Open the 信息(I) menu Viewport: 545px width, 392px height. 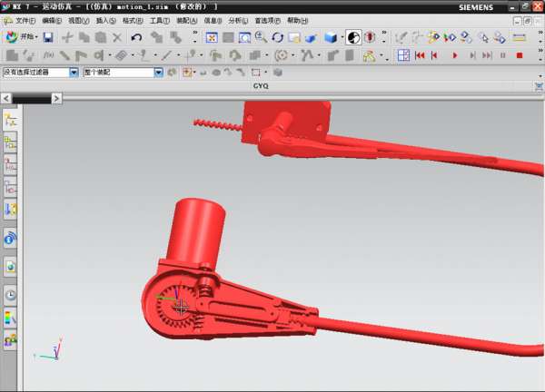pos(213,21)
